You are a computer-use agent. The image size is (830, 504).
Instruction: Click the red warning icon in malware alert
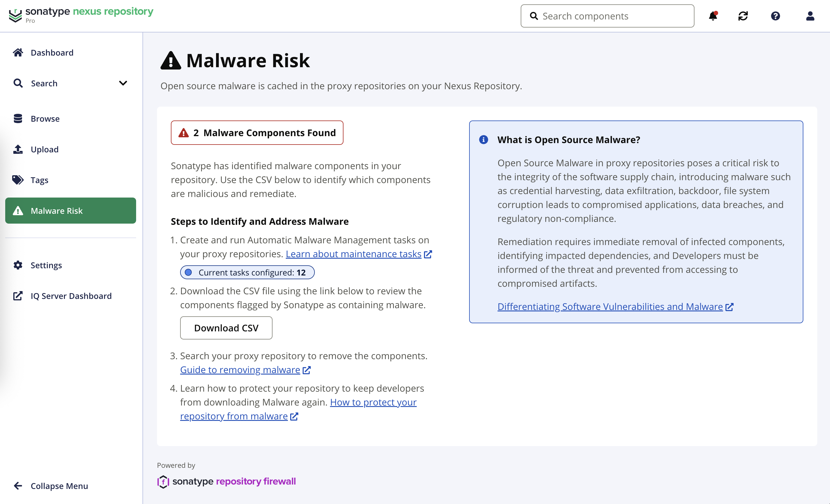[x=184, y=133]
